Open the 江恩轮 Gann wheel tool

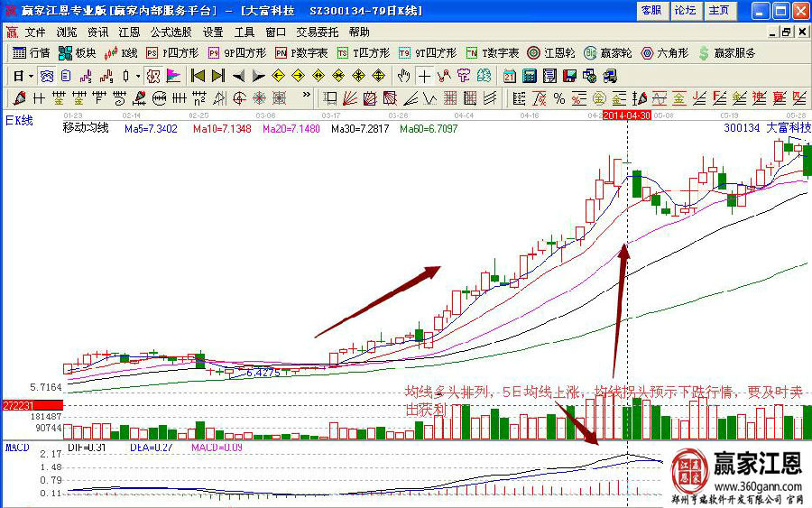click(551, 53)
